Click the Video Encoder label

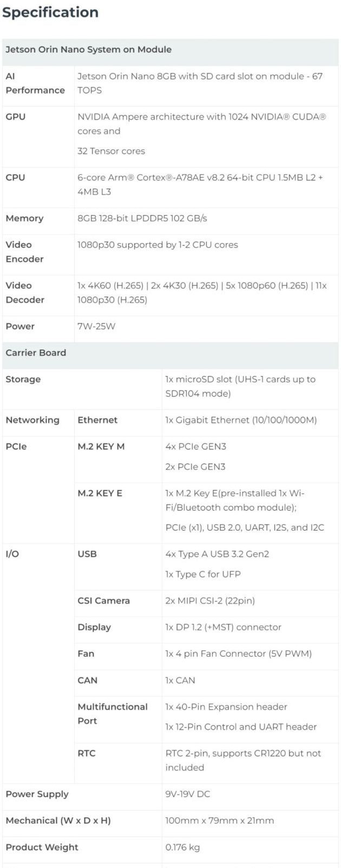point(24,251)
